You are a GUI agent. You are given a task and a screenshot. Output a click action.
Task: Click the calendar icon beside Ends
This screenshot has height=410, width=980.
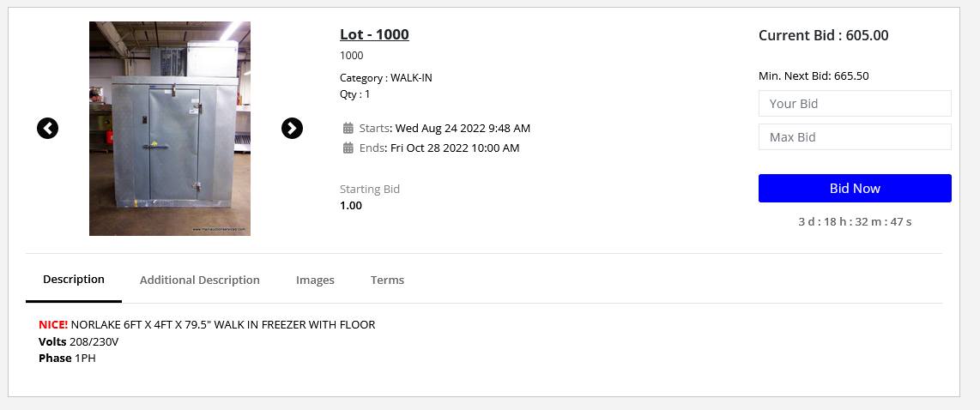tap(348, 148)
